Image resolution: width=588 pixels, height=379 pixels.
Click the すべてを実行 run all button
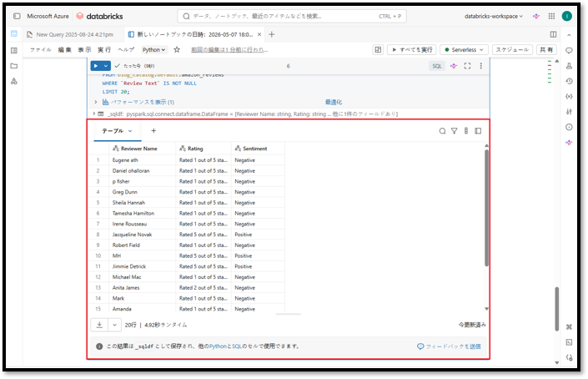point(412,49)
